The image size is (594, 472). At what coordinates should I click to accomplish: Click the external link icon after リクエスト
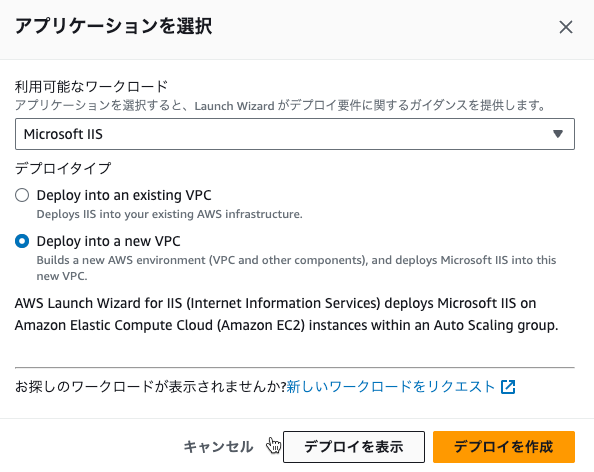point(508,387)
